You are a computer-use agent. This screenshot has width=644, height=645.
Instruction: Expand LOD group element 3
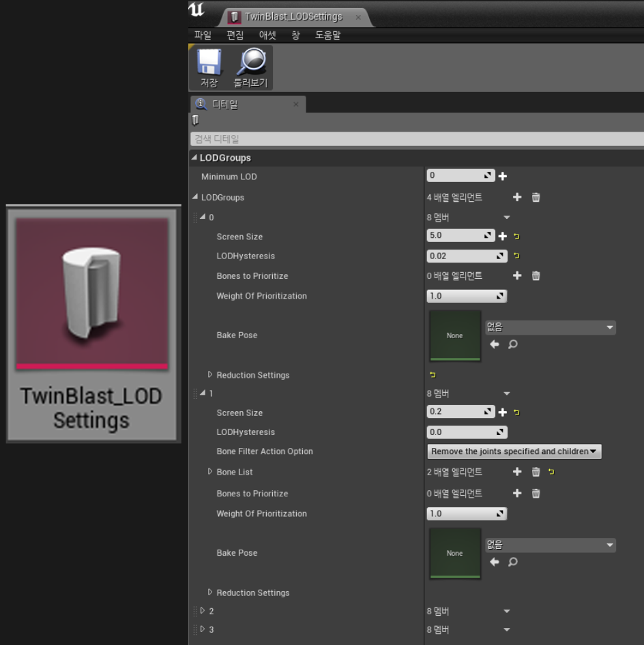click(x=203, y=629)
